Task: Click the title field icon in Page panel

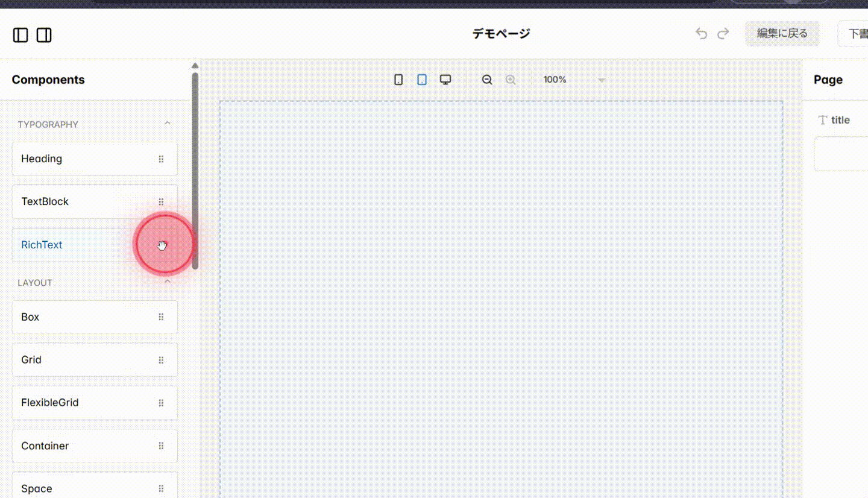Action: click(822, 119)
